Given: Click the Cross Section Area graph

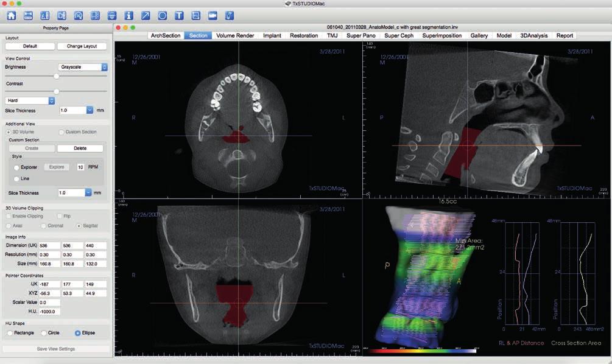Looking at the screenshot, I should [578, 273].
